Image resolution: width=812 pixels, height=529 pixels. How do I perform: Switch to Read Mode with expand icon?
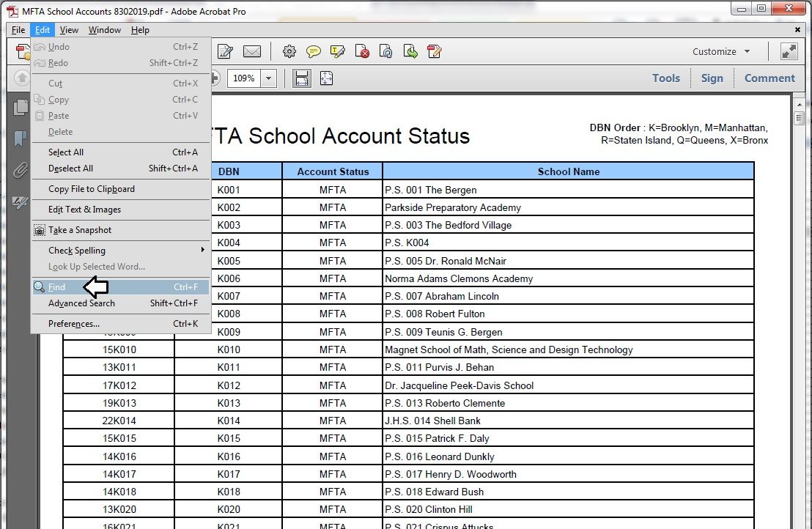coord(789,51)
